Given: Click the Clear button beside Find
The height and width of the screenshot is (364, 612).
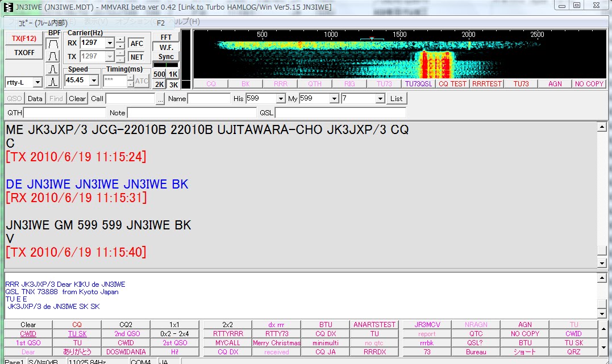Looking at the screenshot, I should pos(77,99).
